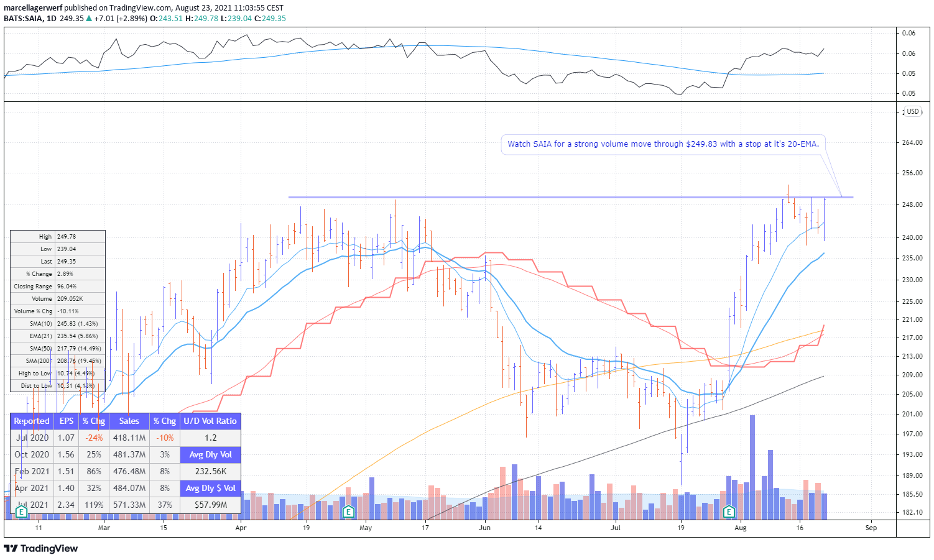The width and height of the screenshot is (934, 560).
Task: Click the Last 249.35 stats row
Action: 58,262
